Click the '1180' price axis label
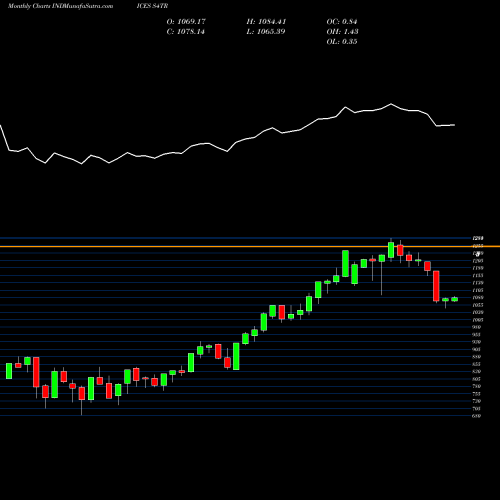 [478, 268]
